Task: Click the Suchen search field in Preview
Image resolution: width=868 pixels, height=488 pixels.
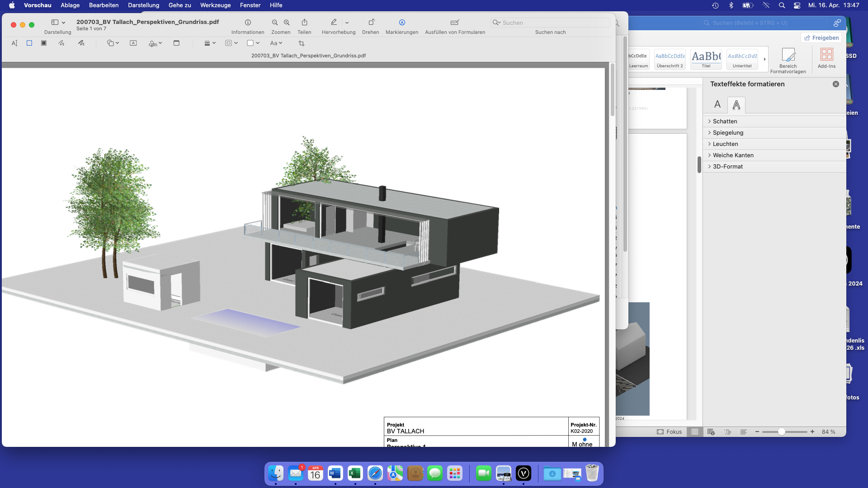Action: coord(550,23)
